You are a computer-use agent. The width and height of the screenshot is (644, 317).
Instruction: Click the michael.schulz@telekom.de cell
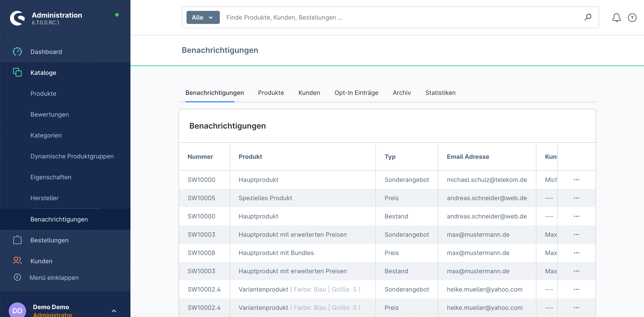pos(487,180)
